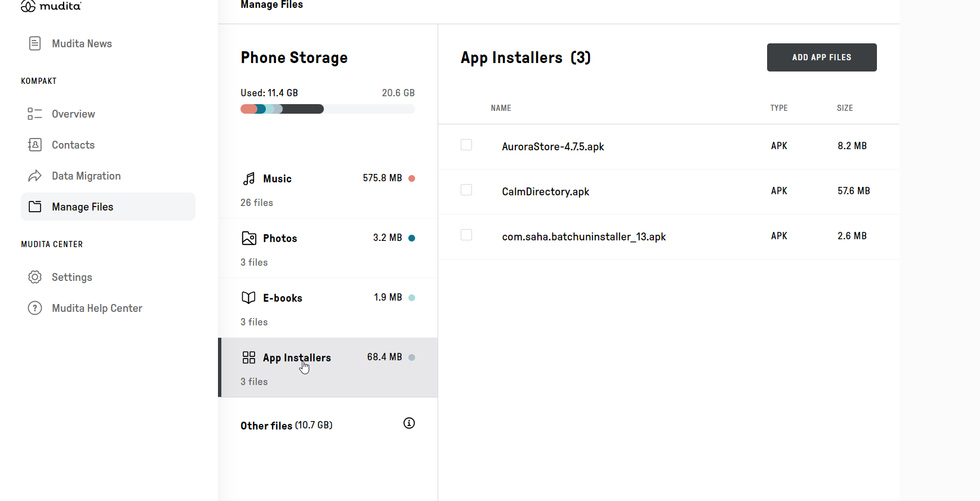This screenshot has width=980, height=501.
Task: Tick the AuroraStore-4.7.5.apk checkbox
Action: (x=466, y=145)
